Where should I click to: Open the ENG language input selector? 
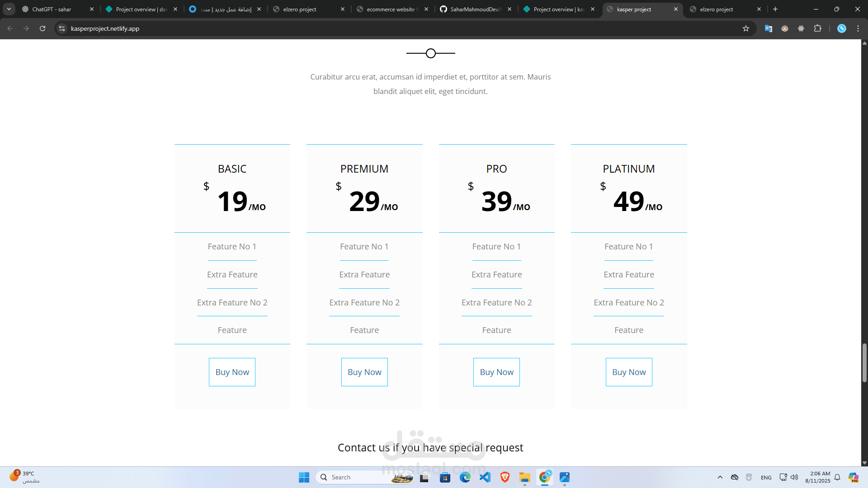pyautogui.click(x=766, y=478)
